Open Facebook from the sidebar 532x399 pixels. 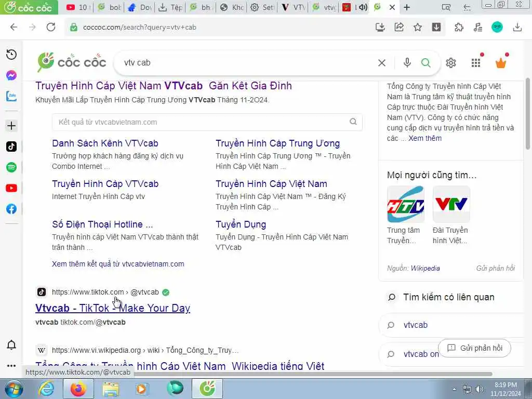tap(11, 209)
